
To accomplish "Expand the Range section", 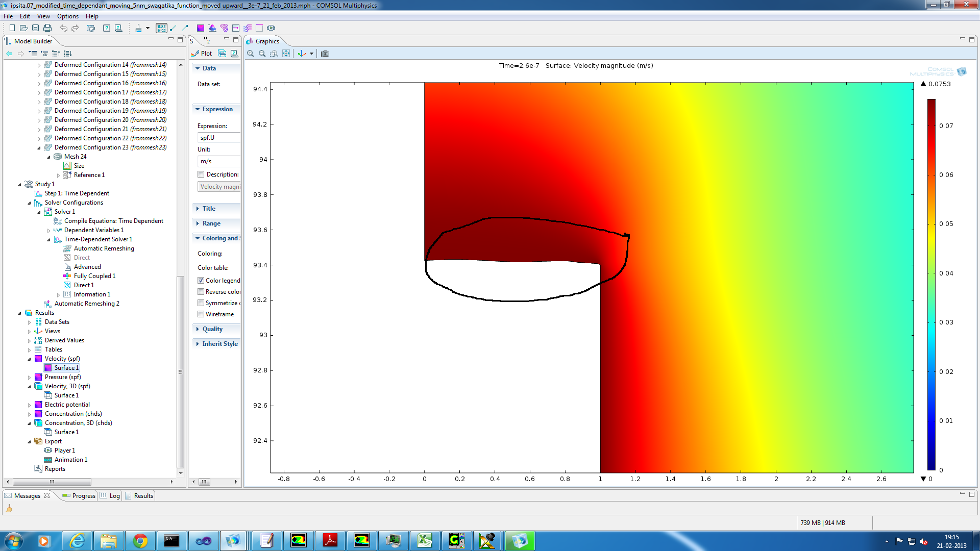I will click(x=211, y=223).
